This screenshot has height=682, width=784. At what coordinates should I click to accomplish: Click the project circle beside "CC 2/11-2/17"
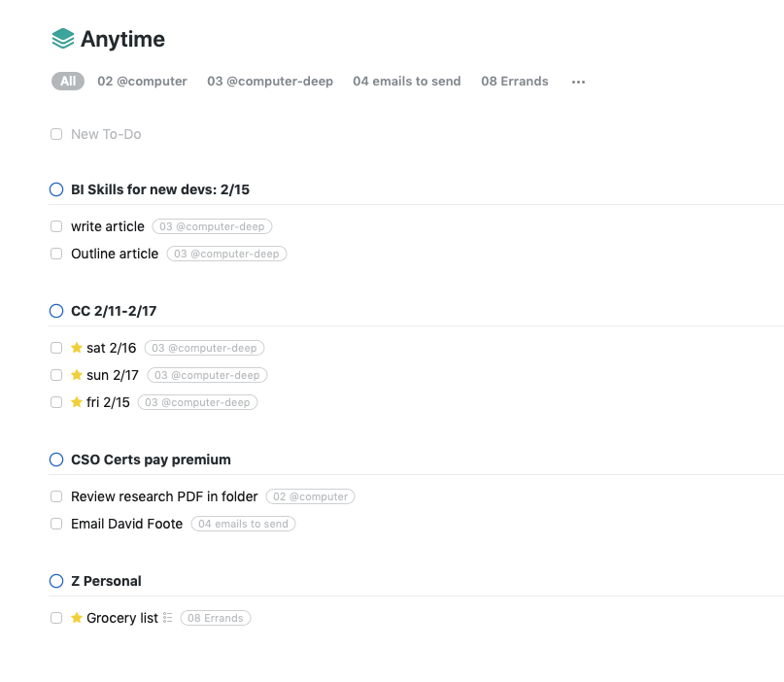(56, 310)
